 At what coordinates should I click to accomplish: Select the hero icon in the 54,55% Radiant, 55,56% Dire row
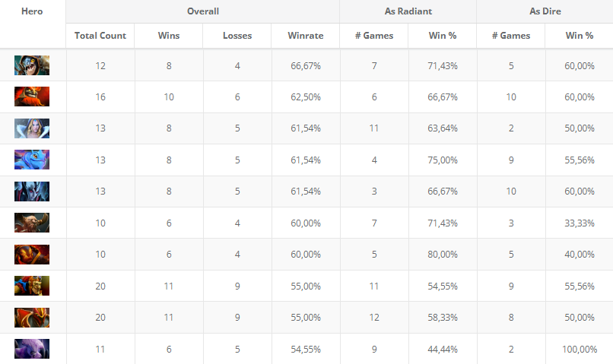pyautogui.click(x=32, y=286)
